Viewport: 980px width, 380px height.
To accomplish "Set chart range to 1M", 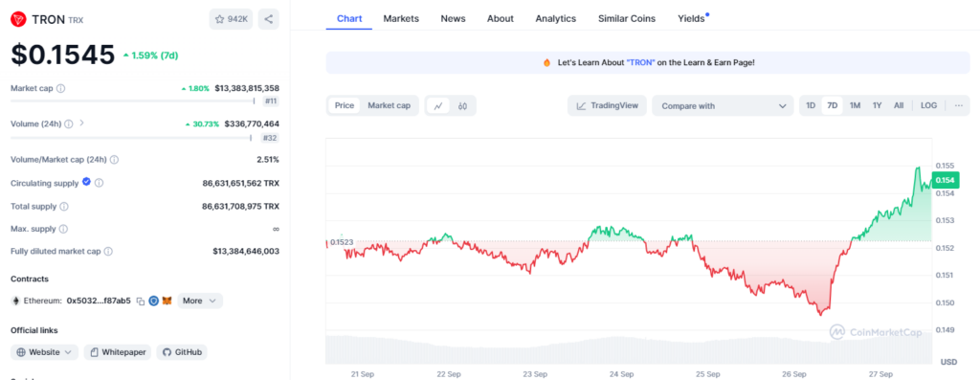I will pyautogui.click(x=855, y=105).
